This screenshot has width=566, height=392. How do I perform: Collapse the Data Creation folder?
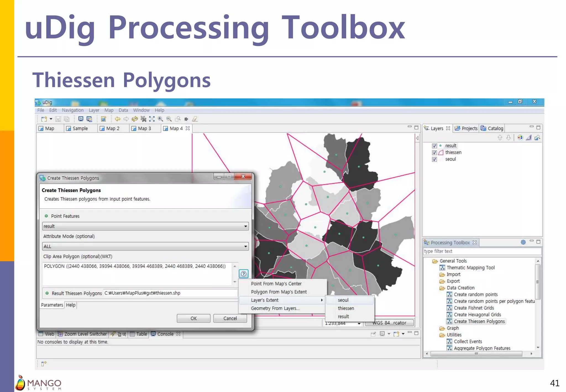[x=442, y=288]
